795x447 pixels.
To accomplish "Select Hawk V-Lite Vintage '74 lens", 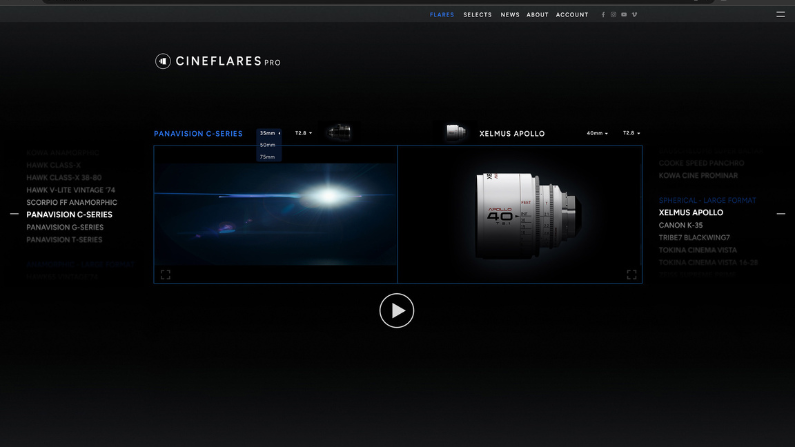I will click(71, 190).
